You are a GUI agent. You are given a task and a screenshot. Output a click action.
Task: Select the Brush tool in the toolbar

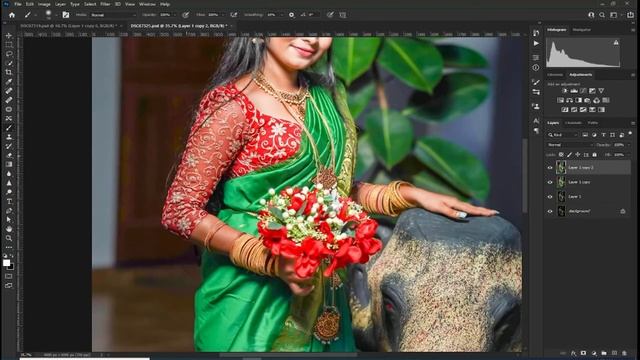click(x=9, y=128)
